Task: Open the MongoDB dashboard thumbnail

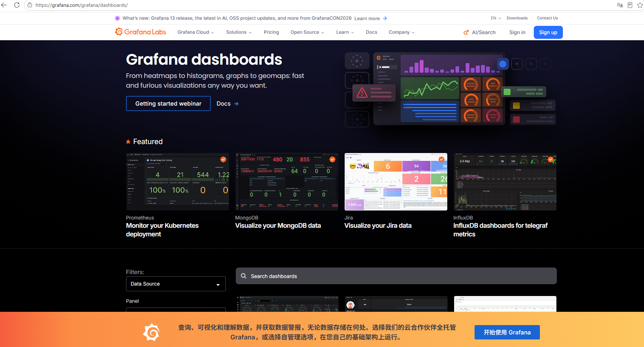Action: click(x=287, y=182)
